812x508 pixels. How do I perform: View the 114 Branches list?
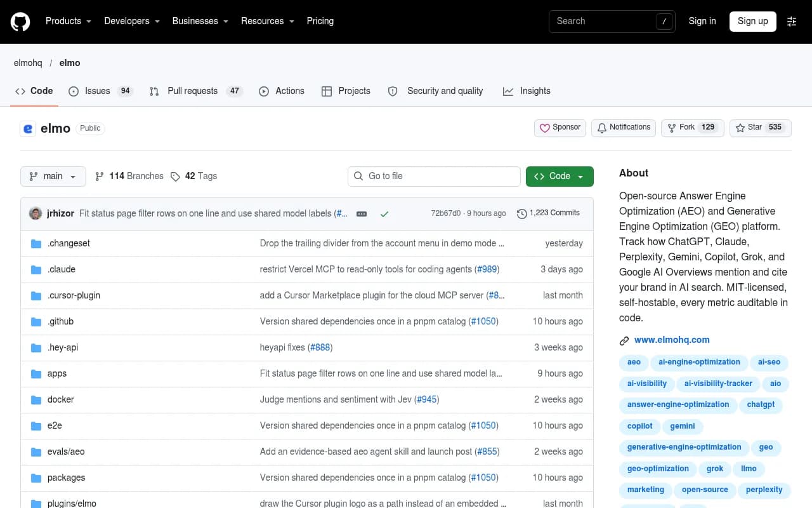pos(129,176)
